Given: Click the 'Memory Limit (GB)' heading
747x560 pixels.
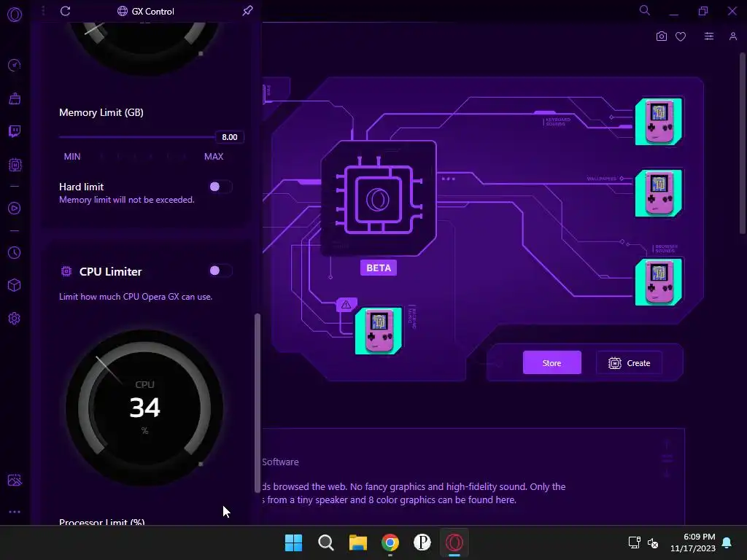Looking at the screenshot, I should pyautogui.click(x=101, y=112).
